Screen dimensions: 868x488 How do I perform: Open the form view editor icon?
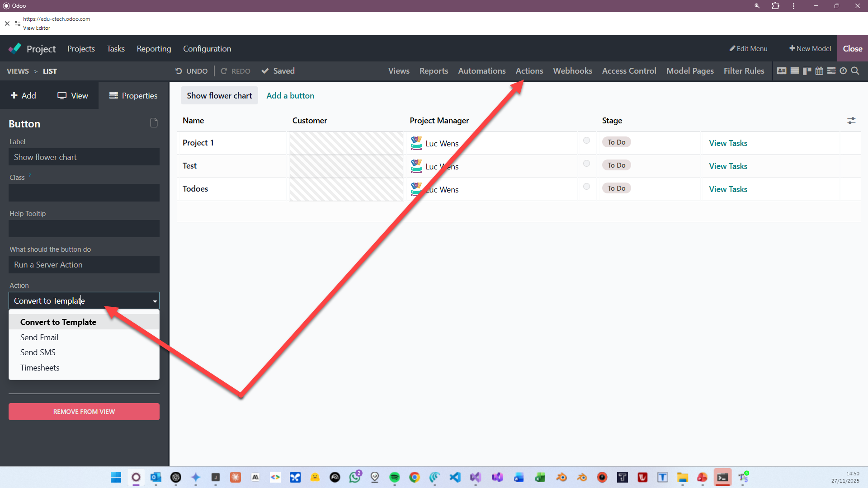tap(782, 71)
